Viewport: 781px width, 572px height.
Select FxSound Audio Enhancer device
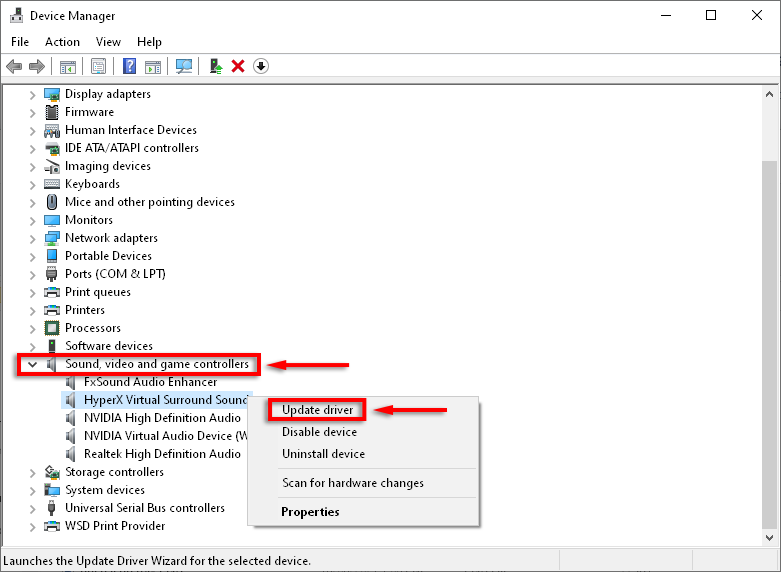[150, 382]
